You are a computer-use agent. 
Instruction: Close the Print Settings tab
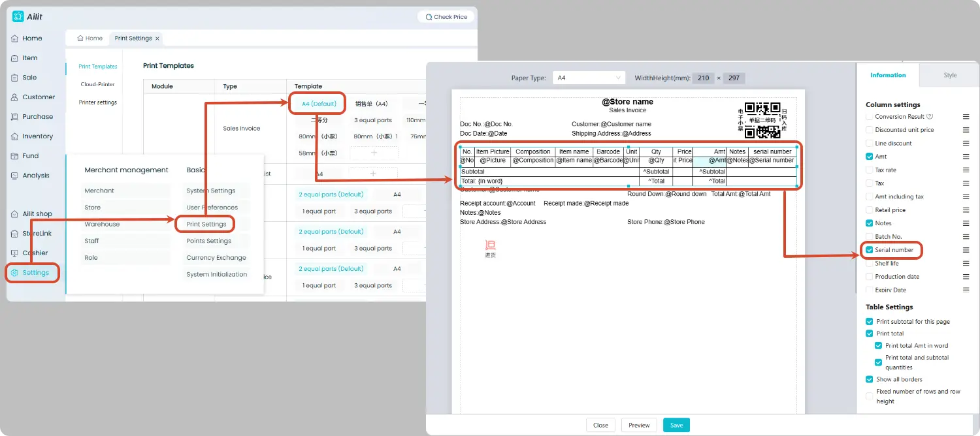click(x=157, y=39)
